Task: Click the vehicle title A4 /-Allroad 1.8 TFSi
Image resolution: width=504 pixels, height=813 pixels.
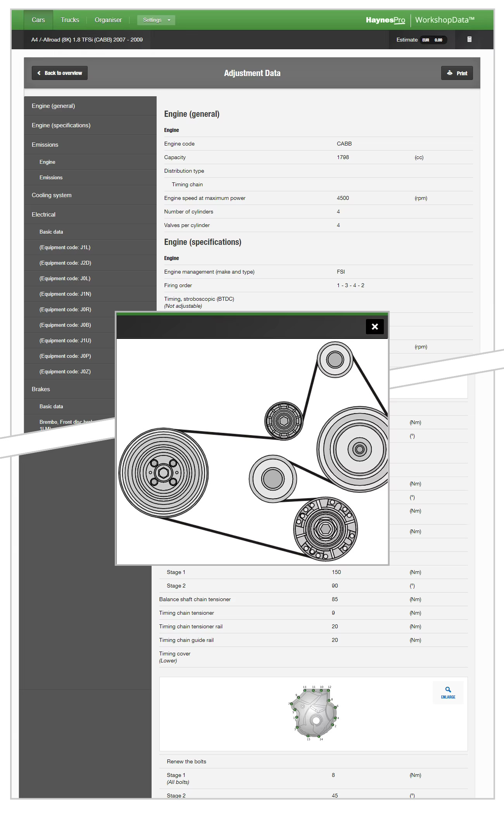Action: (87, 40)
